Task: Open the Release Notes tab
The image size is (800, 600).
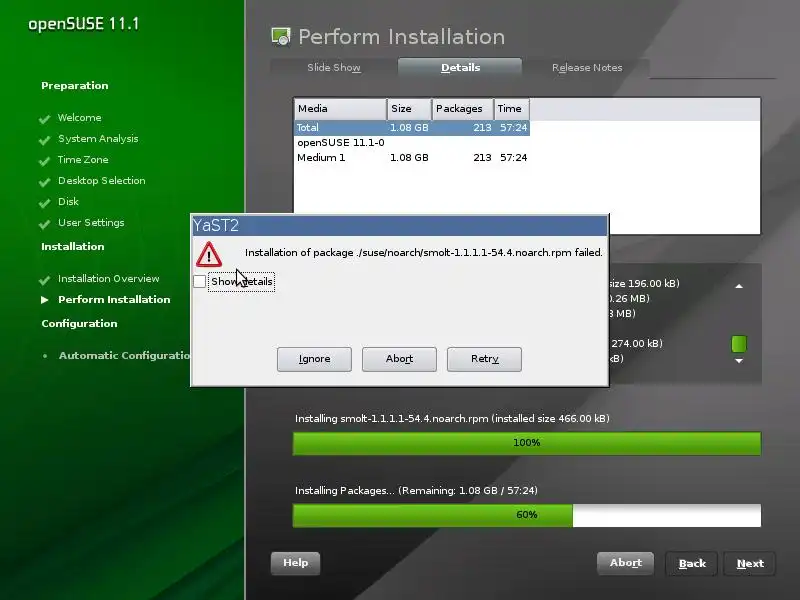Action: tap(587, 67)
